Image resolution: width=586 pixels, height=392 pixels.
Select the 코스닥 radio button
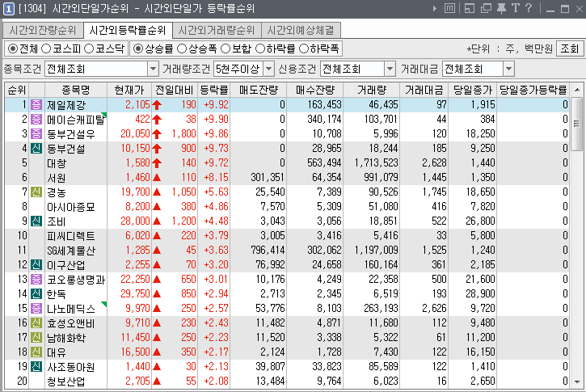89,48
